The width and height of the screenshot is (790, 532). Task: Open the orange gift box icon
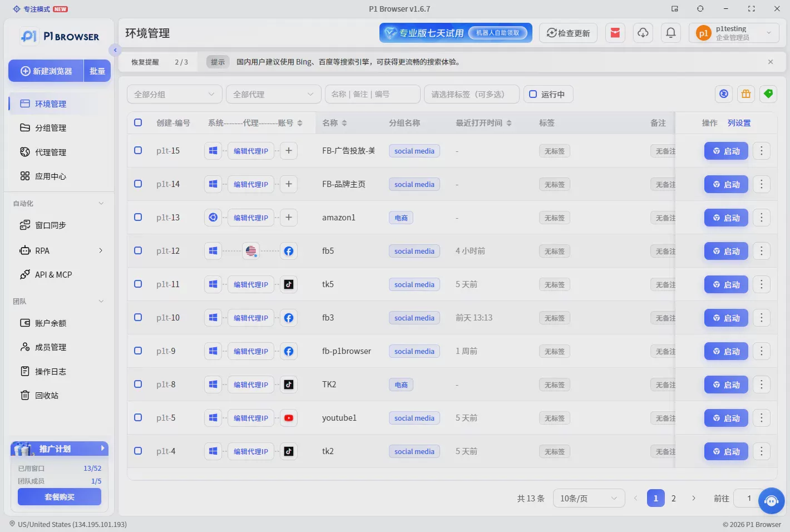click(746, 94)
